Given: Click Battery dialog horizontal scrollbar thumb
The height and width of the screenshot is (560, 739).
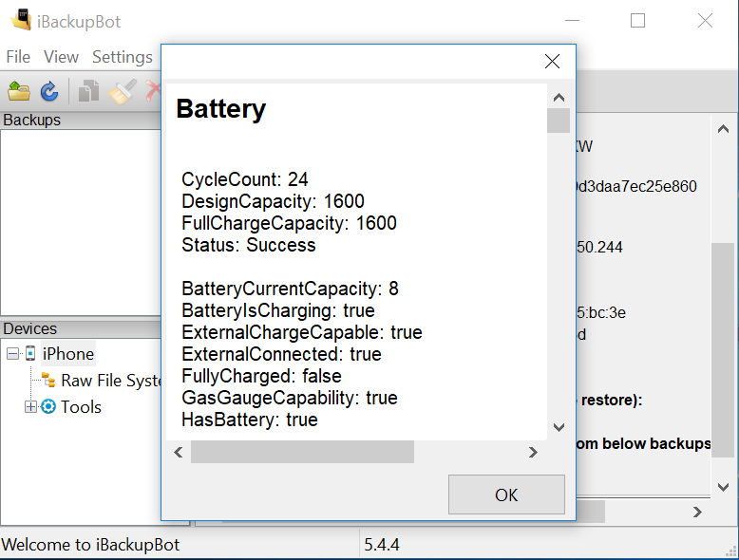Looking at the screenshot, I should coord(302,452).
